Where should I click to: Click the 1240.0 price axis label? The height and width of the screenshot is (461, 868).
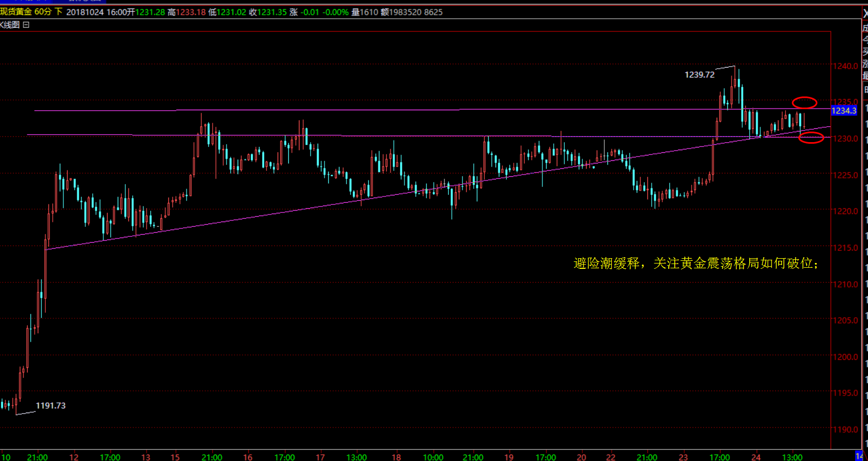pos(846,66)
